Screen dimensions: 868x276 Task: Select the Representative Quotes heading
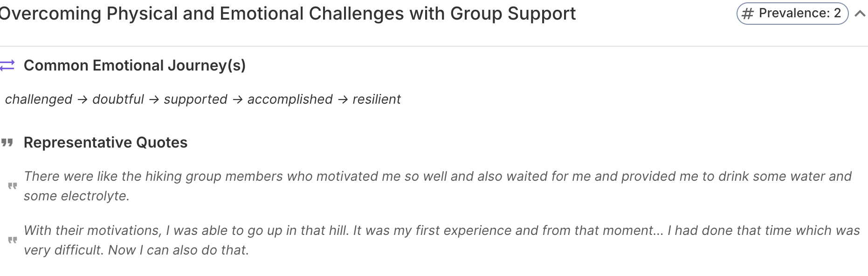pos(105,142)
